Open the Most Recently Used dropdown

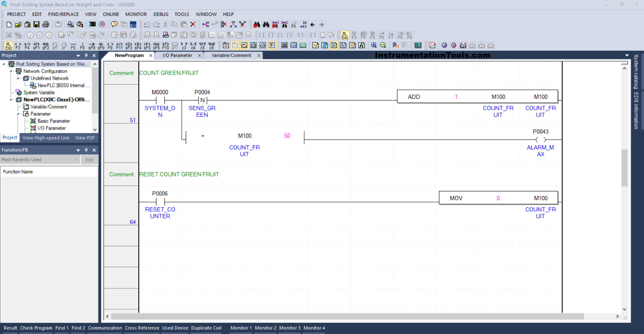(x=76, y=159)
